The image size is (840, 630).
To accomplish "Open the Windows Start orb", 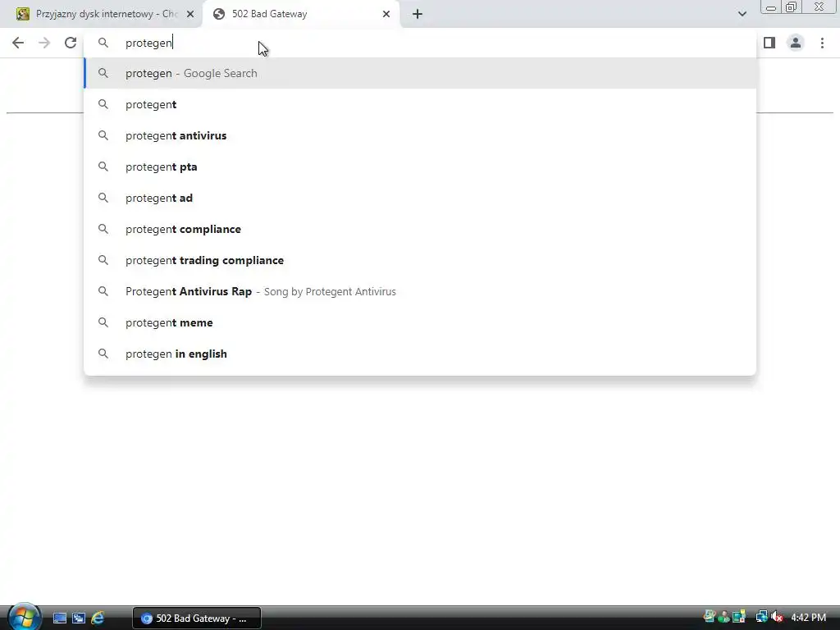I will pyautogui.click(x=24, y=617).
